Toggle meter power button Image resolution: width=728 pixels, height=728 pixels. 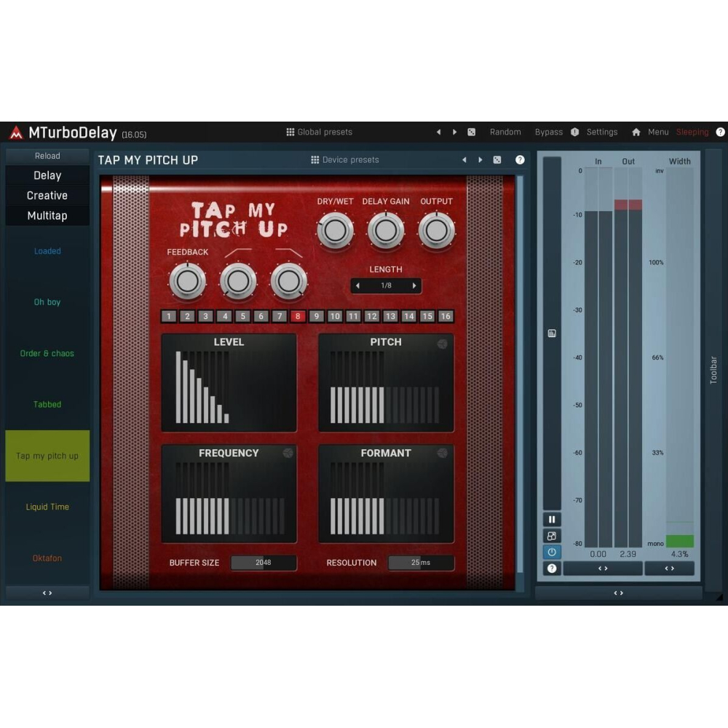click(552, 552)
